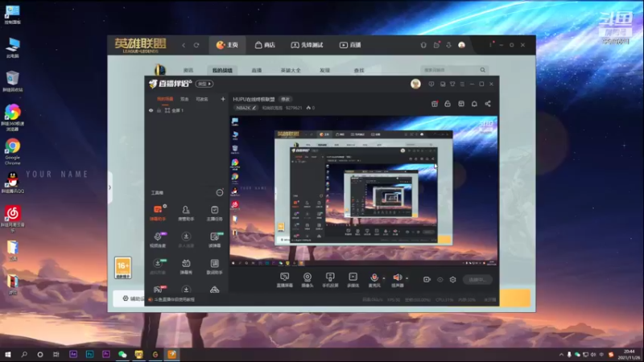
Task: Edit the NBA2K category tag
Action: [246, 108]
